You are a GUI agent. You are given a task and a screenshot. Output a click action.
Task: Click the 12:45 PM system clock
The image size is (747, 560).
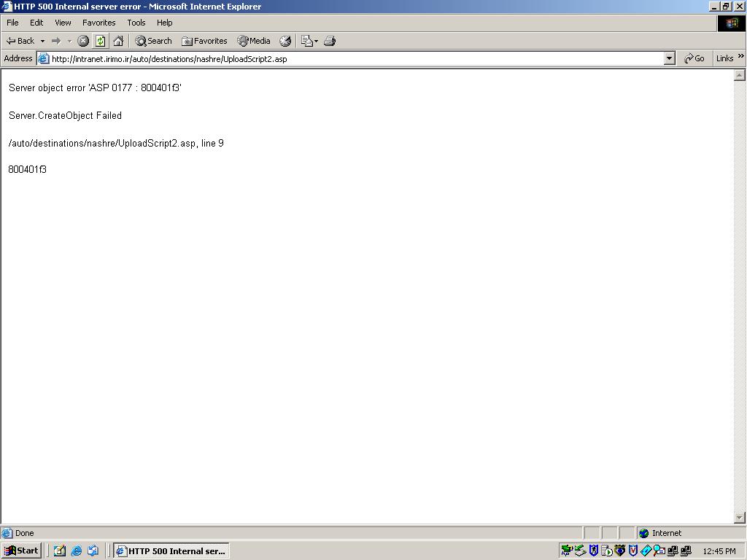click(719, 551)
